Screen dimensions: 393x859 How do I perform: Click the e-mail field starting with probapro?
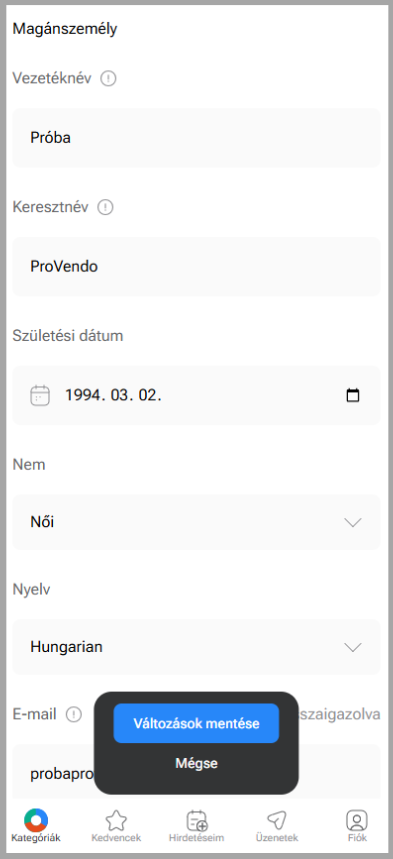(196, 771)
